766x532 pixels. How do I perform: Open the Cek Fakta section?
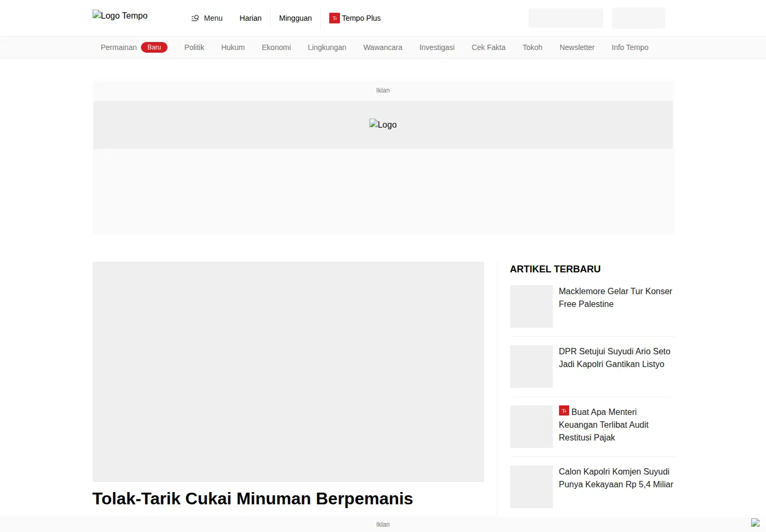(x=489, y=47)
